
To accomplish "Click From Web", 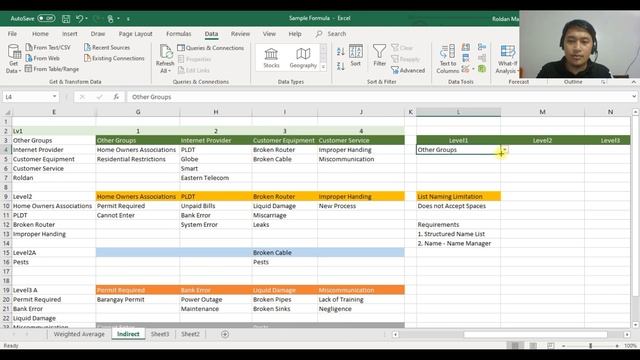I will (x=42, y=58).
